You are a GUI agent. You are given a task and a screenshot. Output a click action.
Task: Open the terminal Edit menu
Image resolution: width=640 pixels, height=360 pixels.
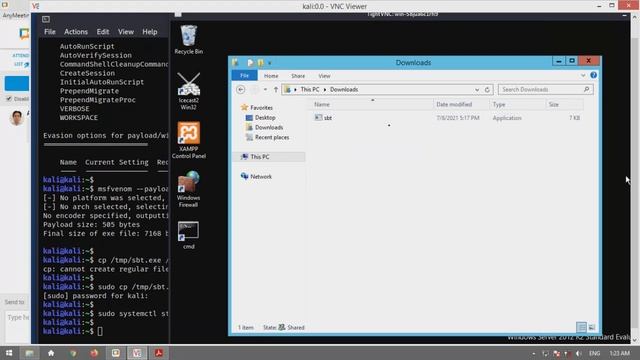(103, 32)
